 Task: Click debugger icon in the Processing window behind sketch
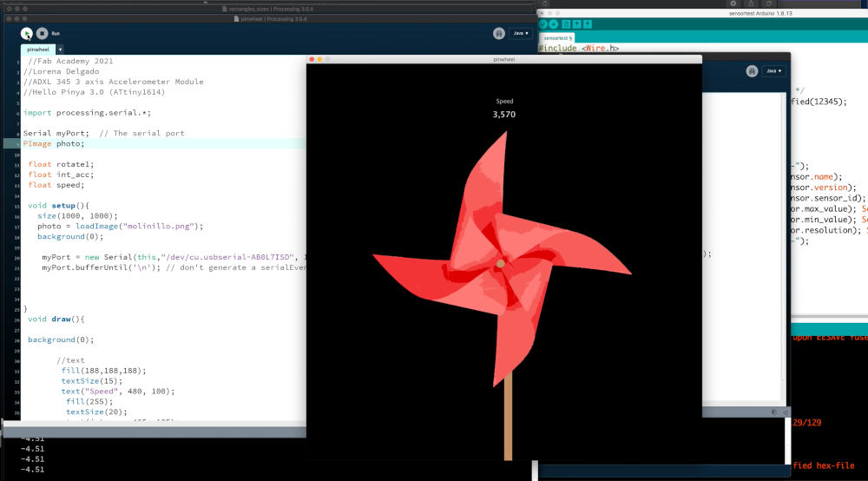pyautogui.click(x=752, y=71)
